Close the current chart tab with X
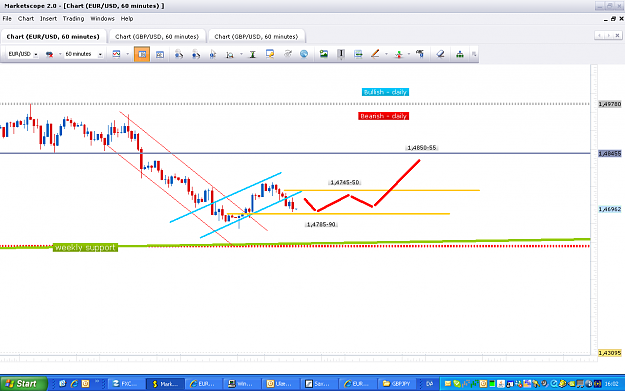This screenshot has height=391, width=625. click(617, 35)
